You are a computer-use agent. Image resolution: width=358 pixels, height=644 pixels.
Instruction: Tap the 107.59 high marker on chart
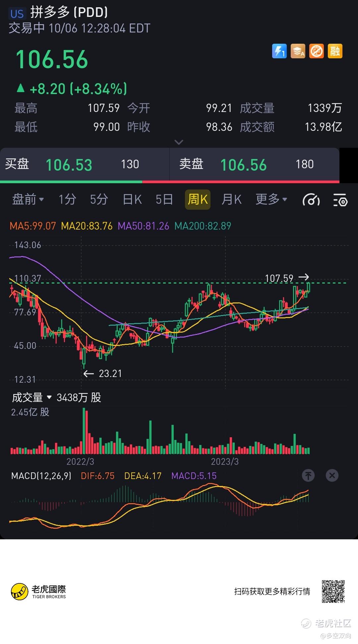click(x=279, y=278)
